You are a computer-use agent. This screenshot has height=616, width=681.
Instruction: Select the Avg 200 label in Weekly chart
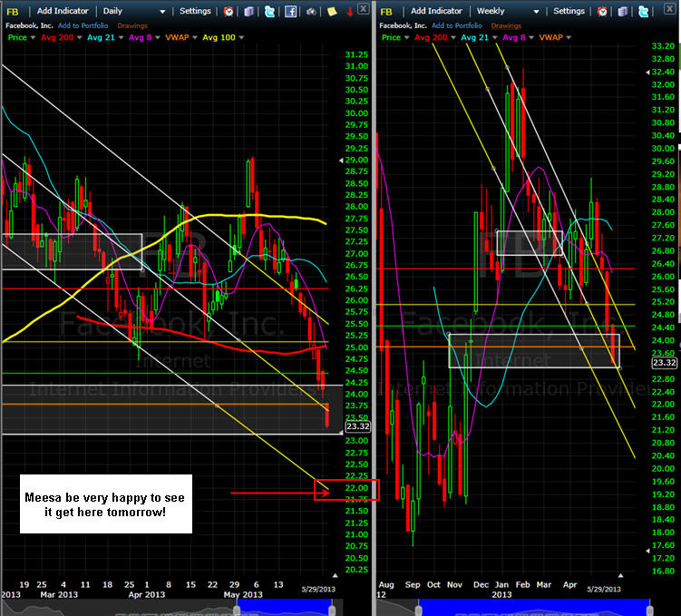point(431,37)
